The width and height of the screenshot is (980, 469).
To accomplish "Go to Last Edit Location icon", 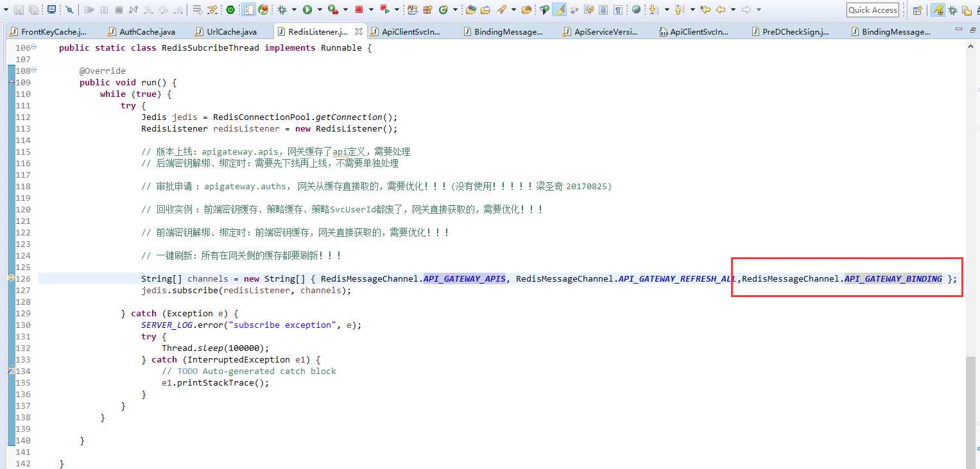I will pos(705,10).
